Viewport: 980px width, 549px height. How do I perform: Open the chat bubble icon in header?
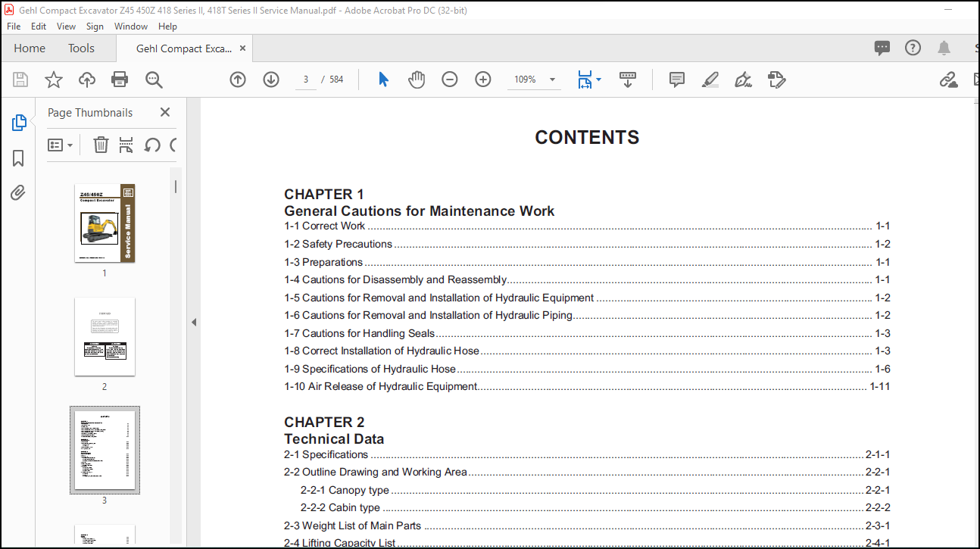[882, 48]
